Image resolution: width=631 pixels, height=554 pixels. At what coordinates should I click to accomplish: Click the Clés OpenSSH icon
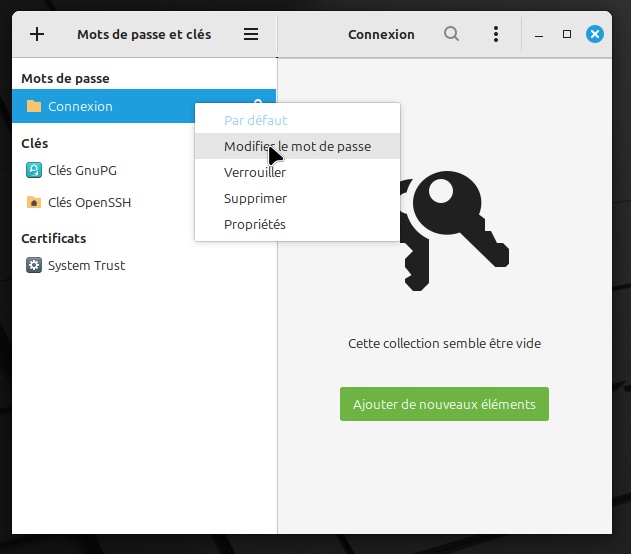[x=34, y=202]
